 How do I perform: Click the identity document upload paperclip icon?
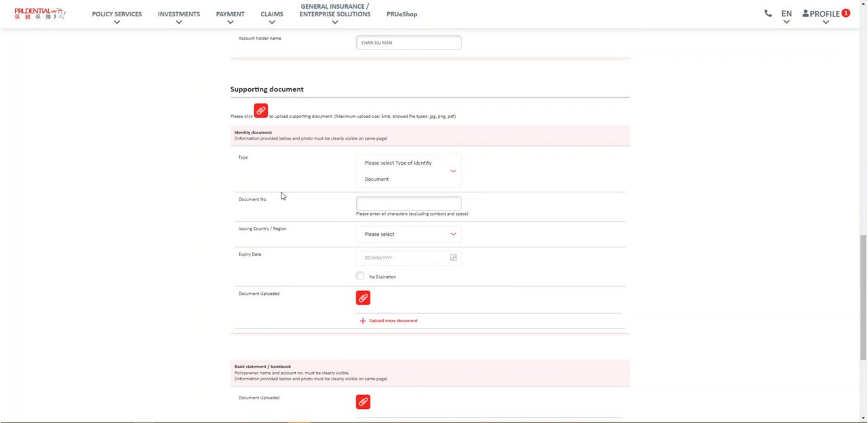363,298
